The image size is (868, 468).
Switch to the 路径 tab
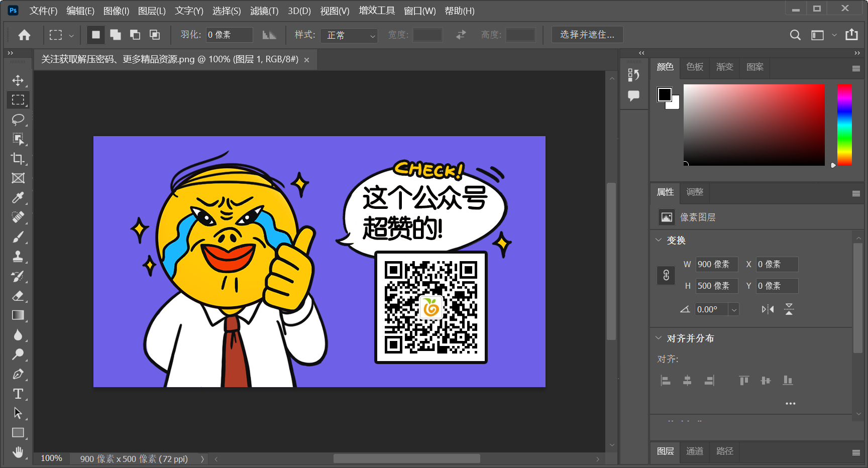coord(725,451)
